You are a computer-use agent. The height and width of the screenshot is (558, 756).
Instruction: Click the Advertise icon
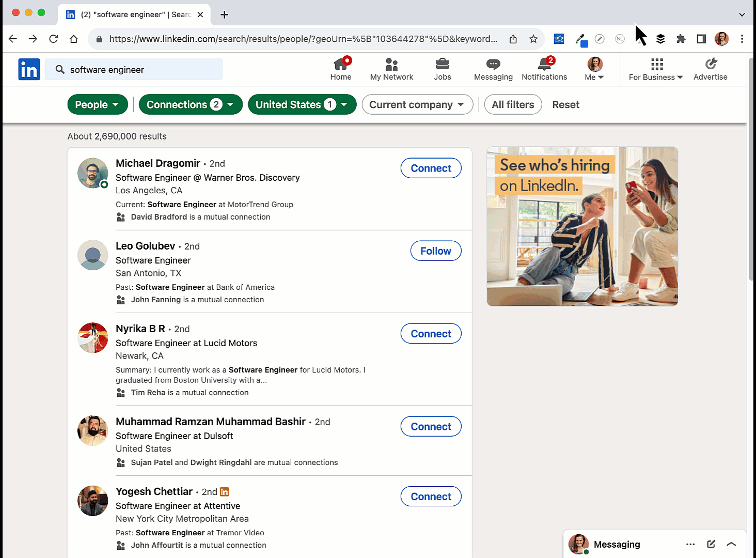coord(711,64)
